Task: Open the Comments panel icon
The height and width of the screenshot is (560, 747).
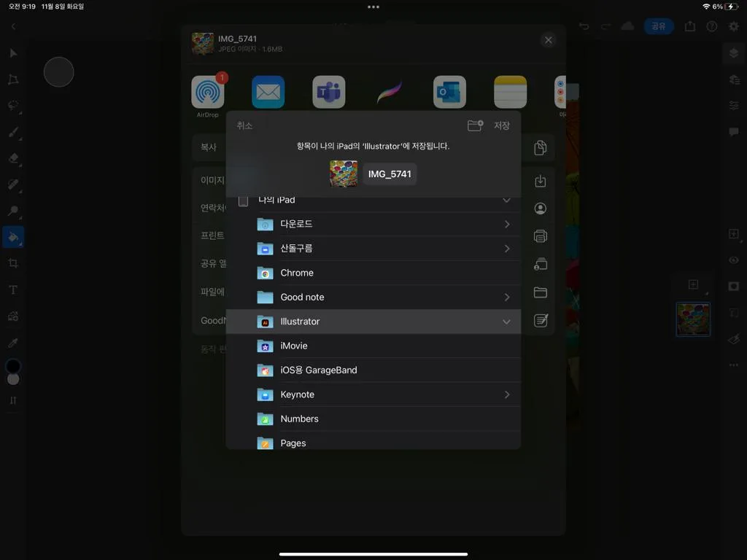Action: 734,131
